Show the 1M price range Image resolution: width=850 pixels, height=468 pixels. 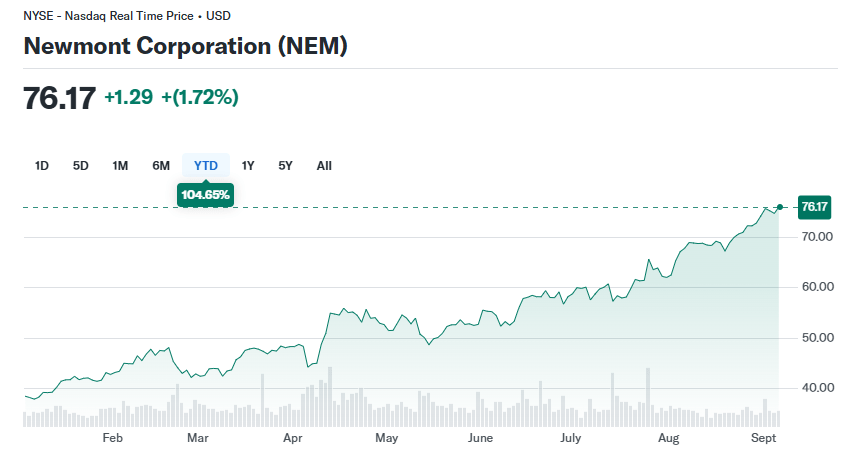(x=120, y=166)
